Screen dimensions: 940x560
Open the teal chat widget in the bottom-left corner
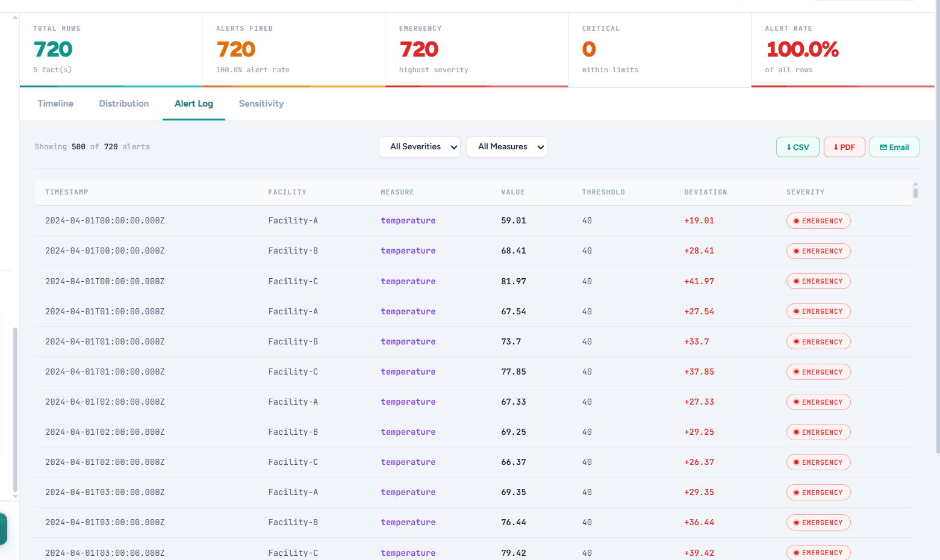(5, 529)
